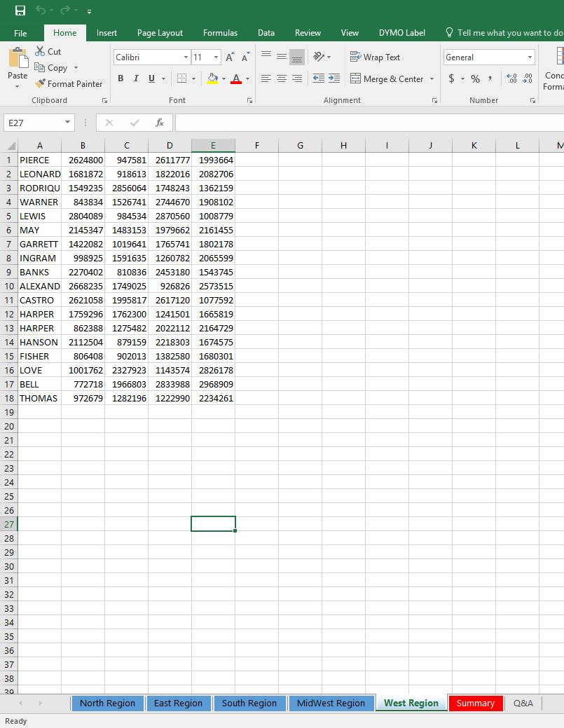Click the Accounting Number Format dollar icon
Viewport: 564px width, 728px height.
(452, 78)
